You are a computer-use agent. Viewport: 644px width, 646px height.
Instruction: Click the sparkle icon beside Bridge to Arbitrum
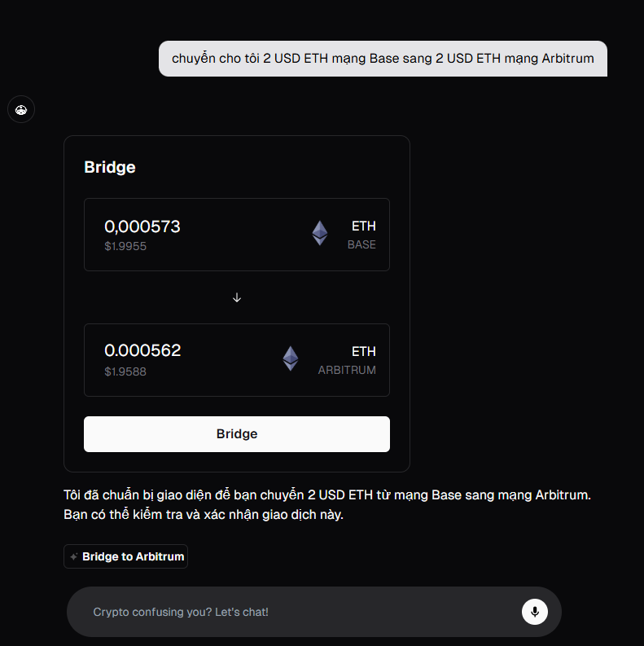74,557
